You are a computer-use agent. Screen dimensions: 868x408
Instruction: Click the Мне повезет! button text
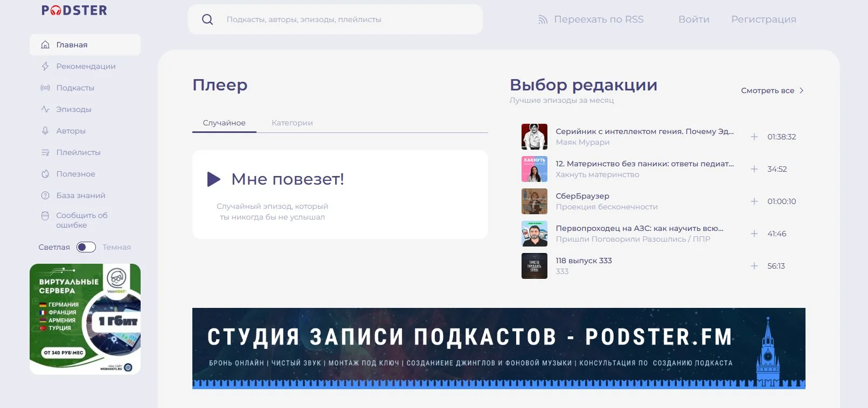[x=288, y=179]
